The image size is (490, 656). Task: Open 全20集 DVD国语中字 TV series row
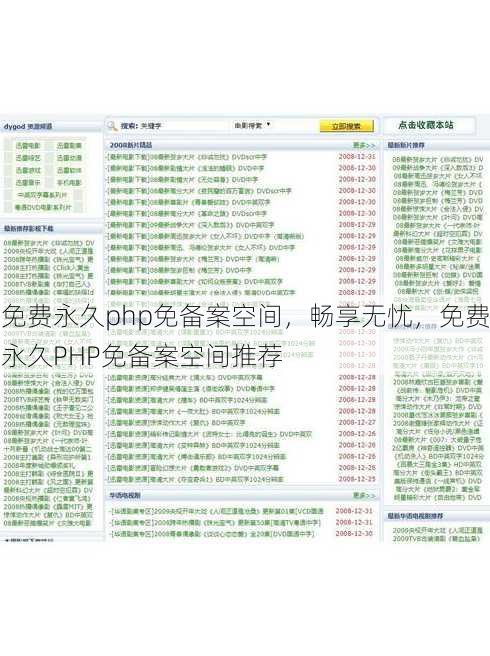pos(212,534)
